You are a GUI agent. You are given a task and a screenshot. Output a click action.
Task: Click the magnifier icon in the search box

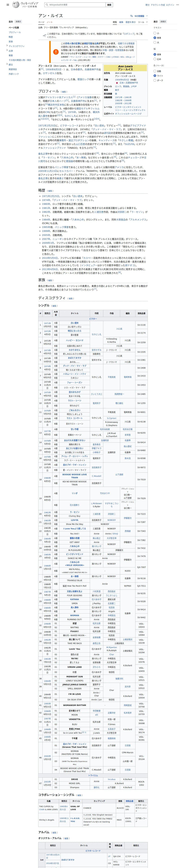click(x=47, y=5)
